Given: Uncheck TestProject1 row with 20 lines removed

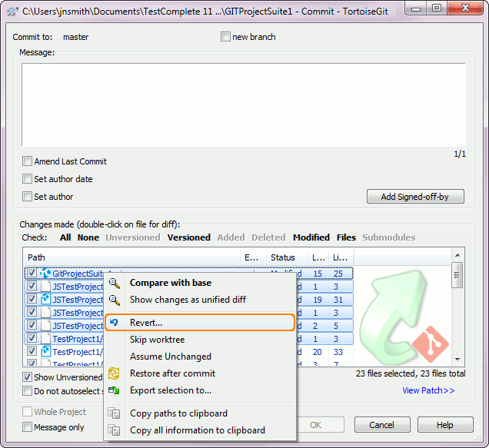Looking at the screenshot, I should click(32, 351).
